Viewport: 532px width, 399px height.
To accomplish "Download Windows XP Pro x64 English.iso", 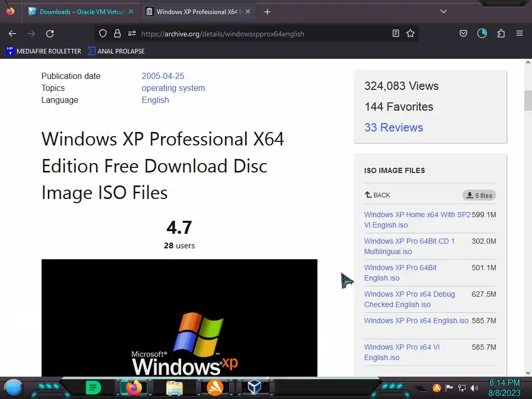I will click(x=416, y=321).
